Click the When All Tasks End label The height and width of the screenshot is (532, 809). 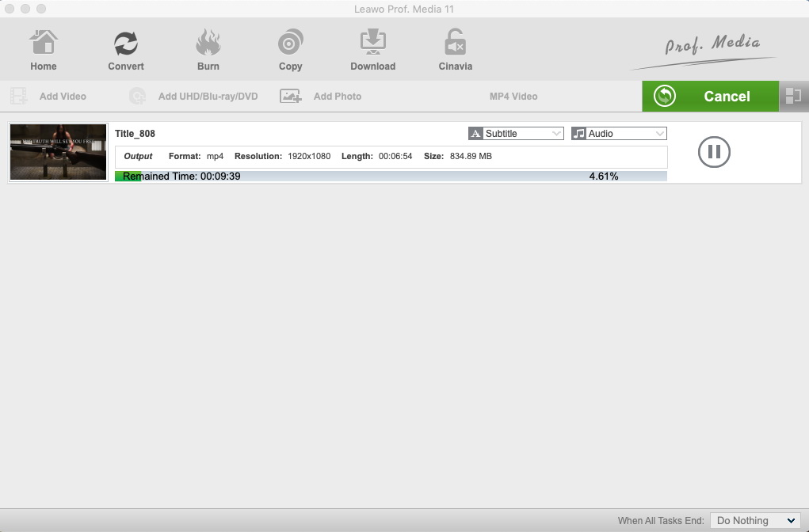661,521
